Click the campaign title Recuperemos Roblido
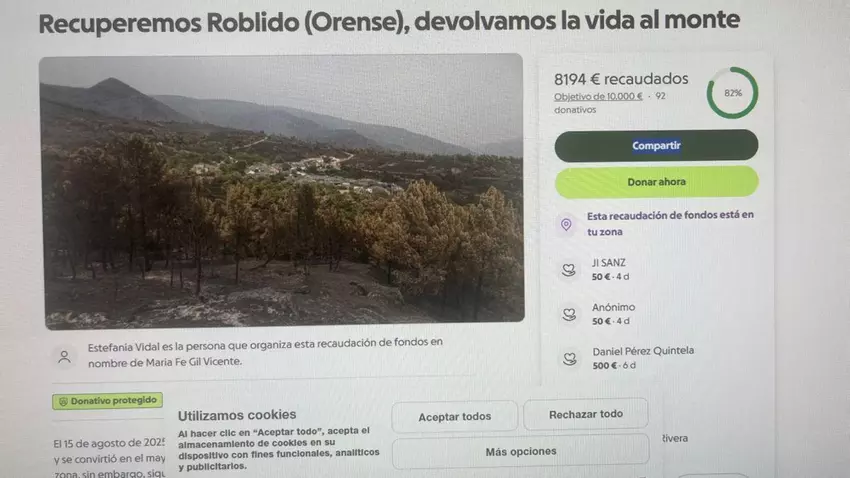The height and width of the screenshot is (478, 850). (x=389, y=22)
